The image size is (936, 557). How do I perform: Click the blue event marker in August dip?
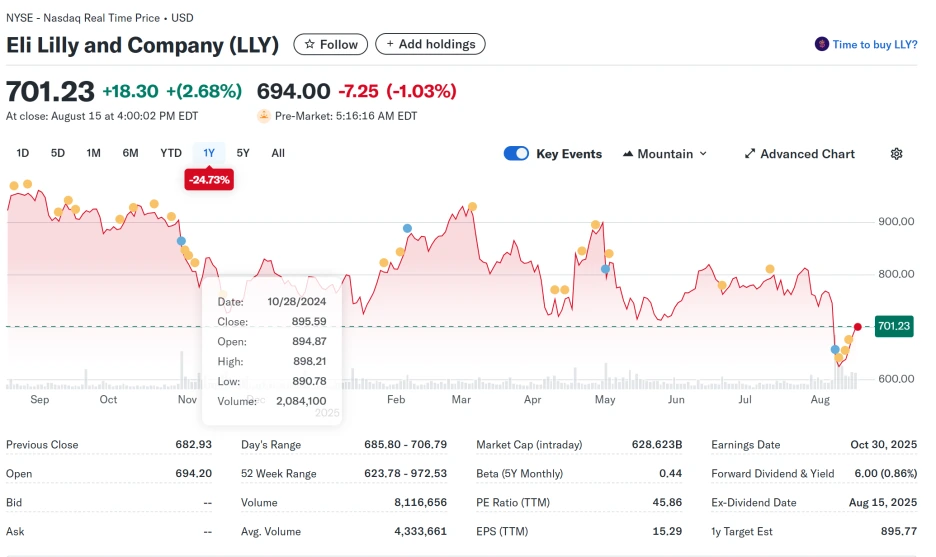(835, 350)
